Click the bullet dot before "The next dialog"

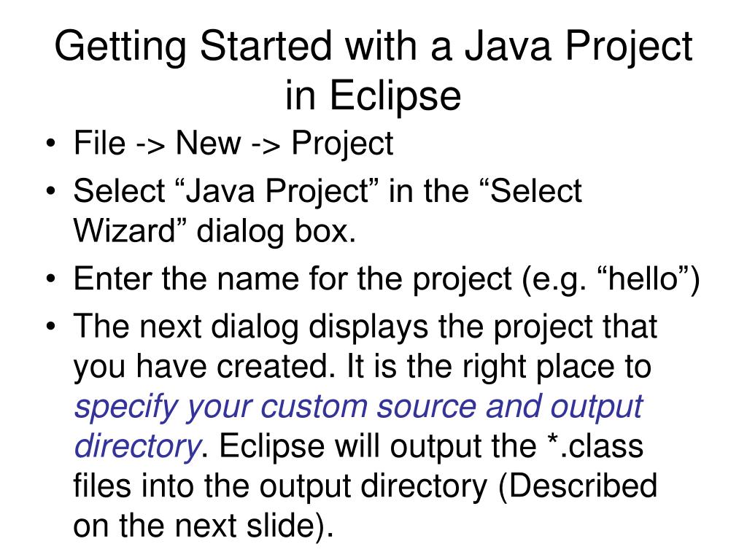(x=51, y=327)
